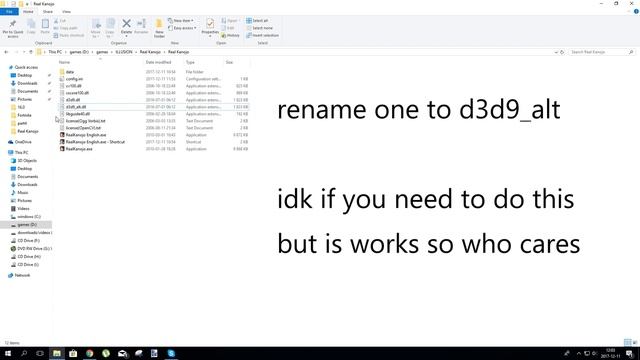This screenshot has width=640, height=360.
Task: Open DVD RW Drive (G:) in sidebar
Action: (x=34, y=249)
